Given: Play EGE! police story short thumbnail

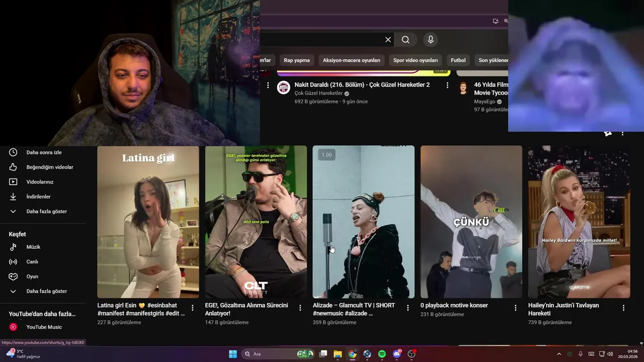Looking at the screenshot, I should click(x=256, y=222).
